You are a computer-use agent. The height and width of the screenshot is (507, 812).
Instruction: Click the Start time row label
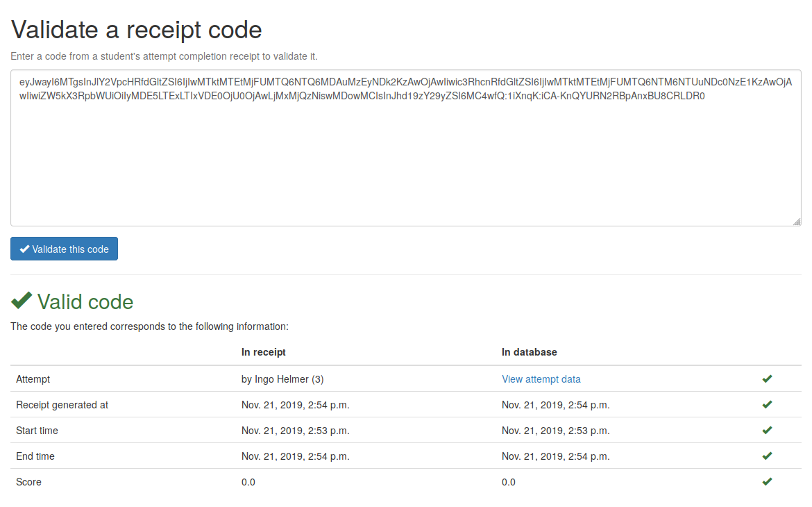tap(37, 431)
